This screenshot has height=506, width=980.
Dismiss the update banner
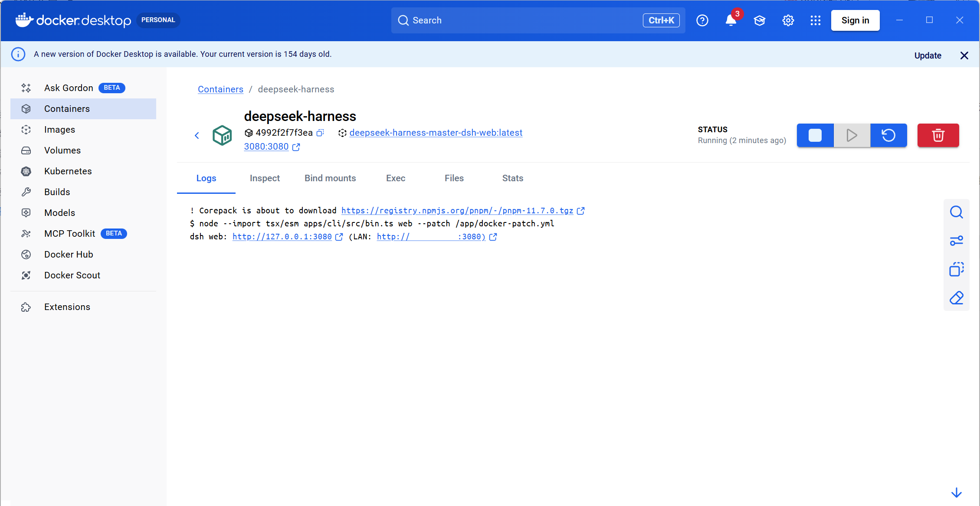tap(964, 55)
